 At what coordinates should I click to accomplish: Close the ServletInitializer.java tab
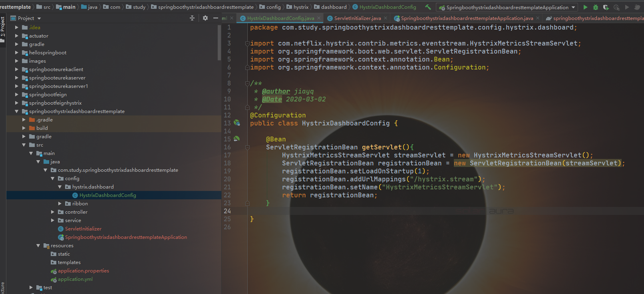pyautogui.click(x=386, y=18)
